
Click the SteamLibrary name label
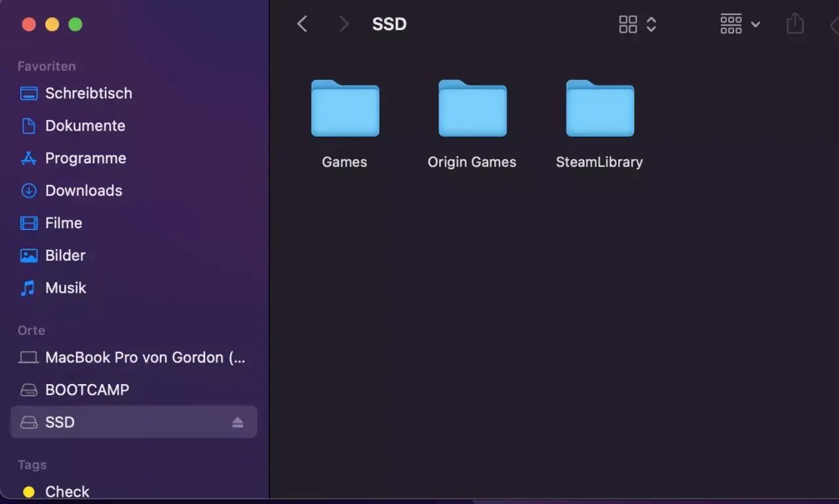[x=600, y=162]
